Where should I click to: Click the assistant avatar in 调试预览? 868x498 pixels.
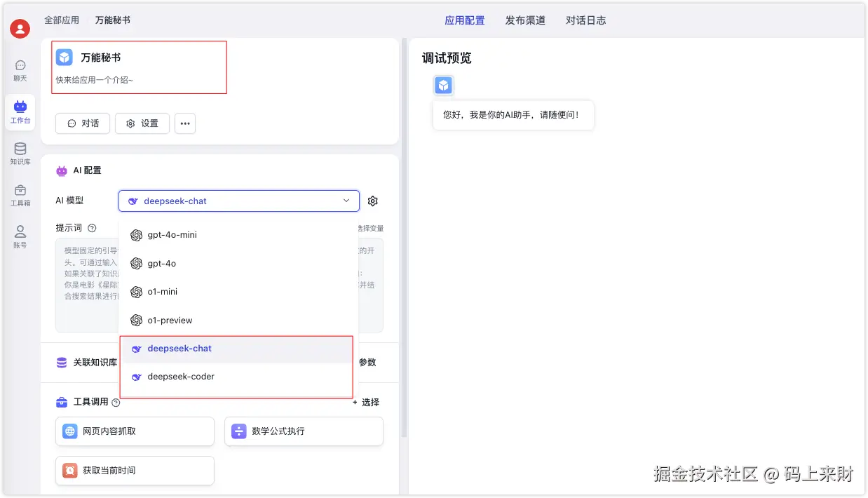click(x=443, y=86)
